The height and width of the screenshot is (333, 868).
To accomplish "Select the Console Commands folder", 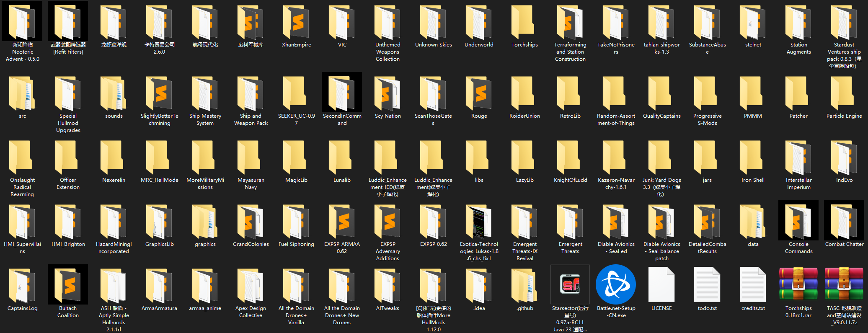I will (x=798, y=222).
